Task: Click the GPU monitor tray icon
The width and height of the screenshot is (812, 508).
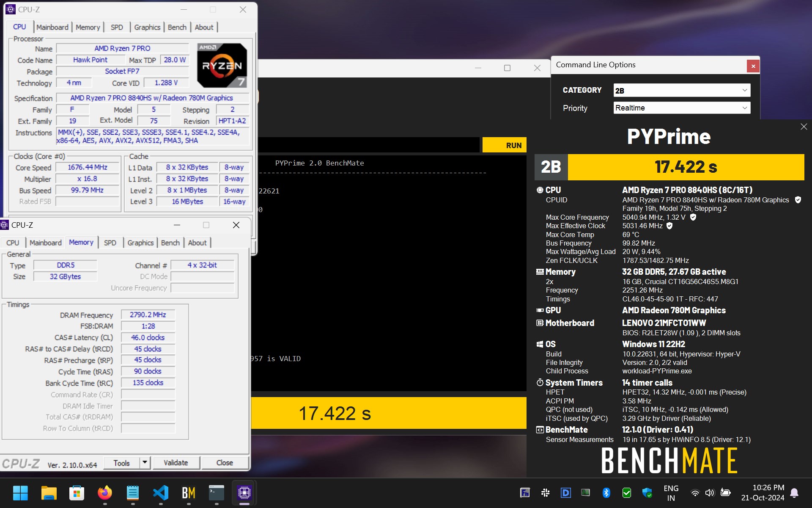Action: [586, 492]
